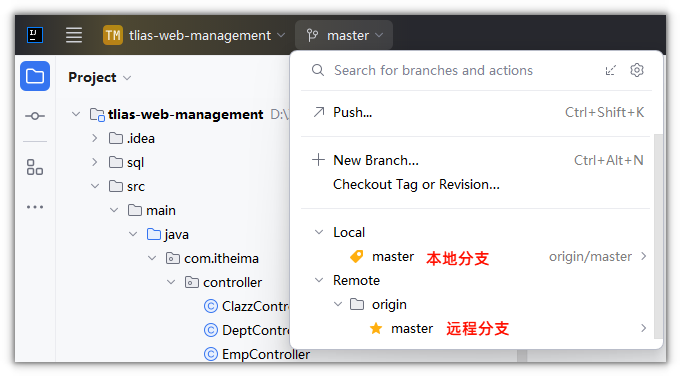Click origin/master tracking label
681x377 pixels.
tap(590, 257)
